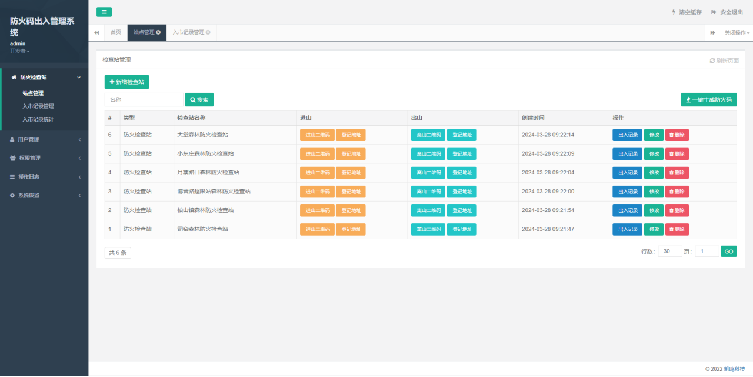
Task: Expand the 系统设置 sidebar menu
Action: (x=44, y=195)
